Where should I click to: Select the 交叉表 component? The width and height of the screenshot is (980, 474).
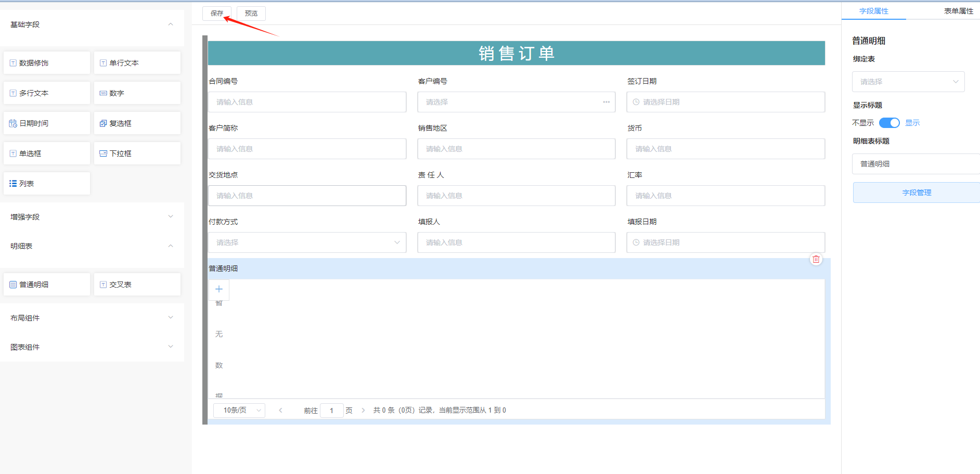(137, 285)
